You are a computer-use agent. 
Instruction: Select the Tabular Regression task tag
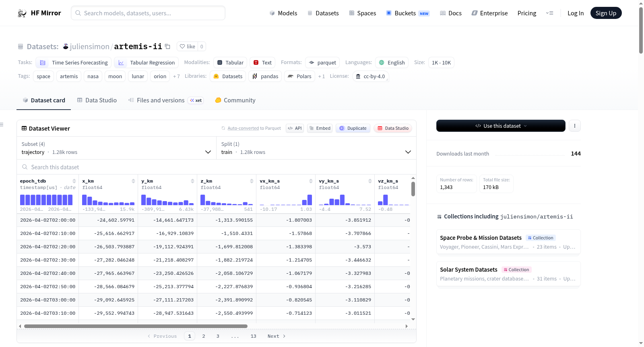[146, 62]
